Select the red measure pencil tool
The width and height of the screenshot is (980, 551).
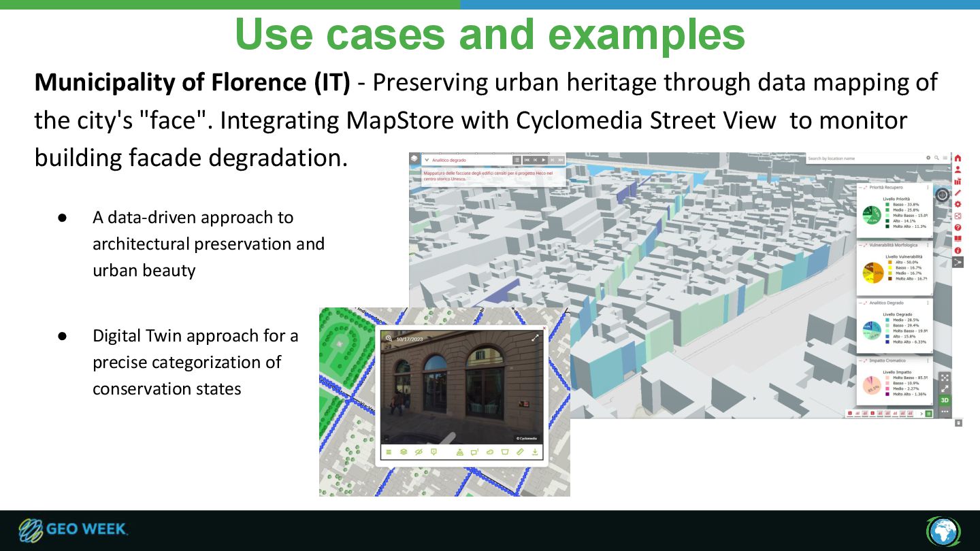[x=958, y=193]
